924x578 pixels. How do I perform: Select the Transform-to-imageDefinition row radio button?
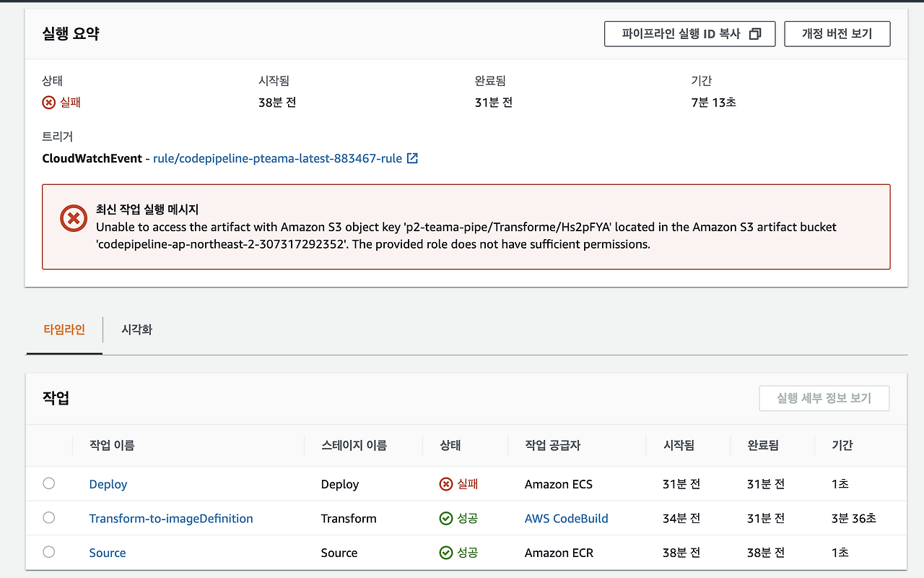(48, 517)
